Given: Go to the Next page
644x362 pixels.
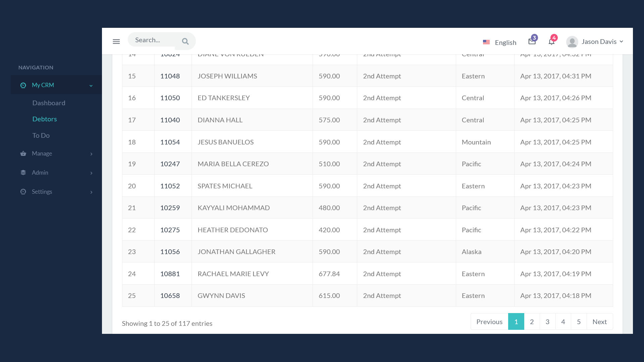Looking at the screenshot, I should click(599, 322).
